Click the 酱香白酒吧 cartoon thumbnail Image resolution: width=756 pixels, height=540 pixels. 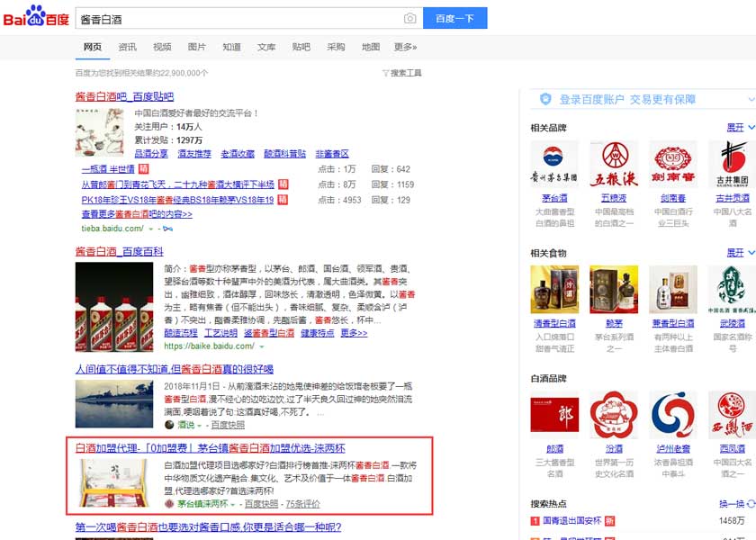pos(99,132)
